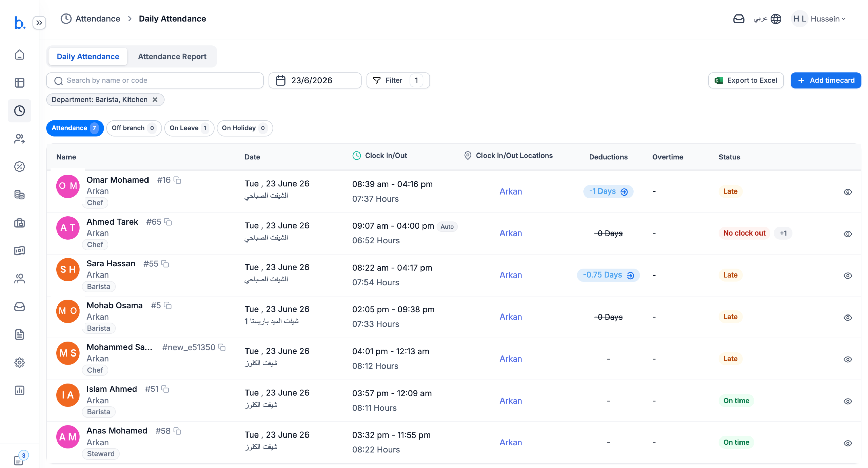Click the Deductions column header
Screen dimensions: 868x468
pos(608,157)
